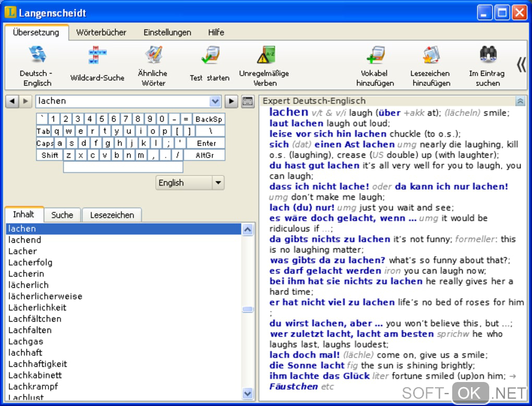Viewport: 532px width, 406px height.
Task: Open Im Eintrag suchen binoculars
Action: [x=488, y=54]
